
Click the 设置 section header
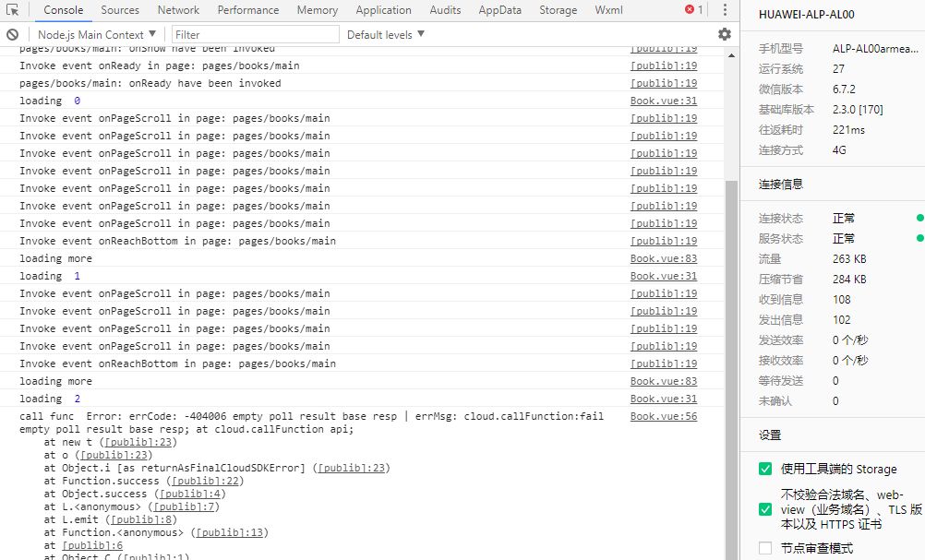point(770,435)
